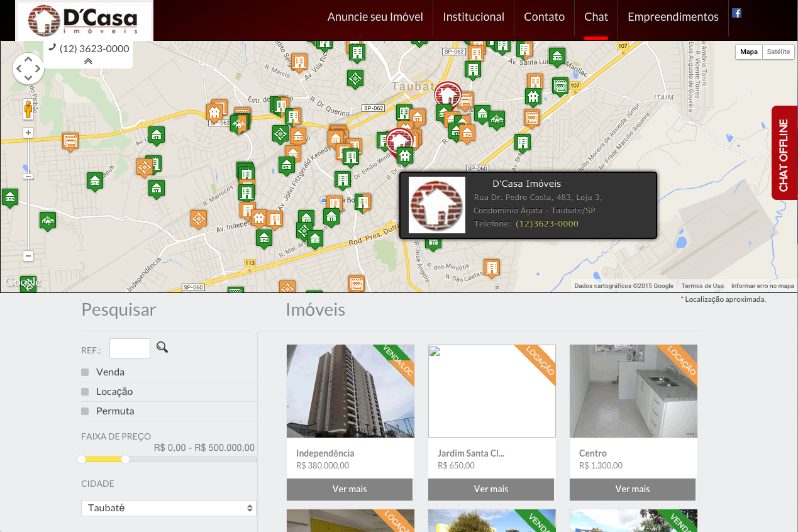Click Ver mais for Centro property

[x=633, y=489]
